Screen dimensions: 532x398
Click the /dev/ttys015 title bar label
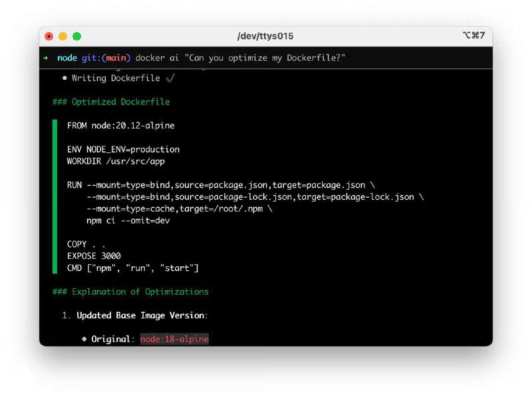(x=265, y=37)
